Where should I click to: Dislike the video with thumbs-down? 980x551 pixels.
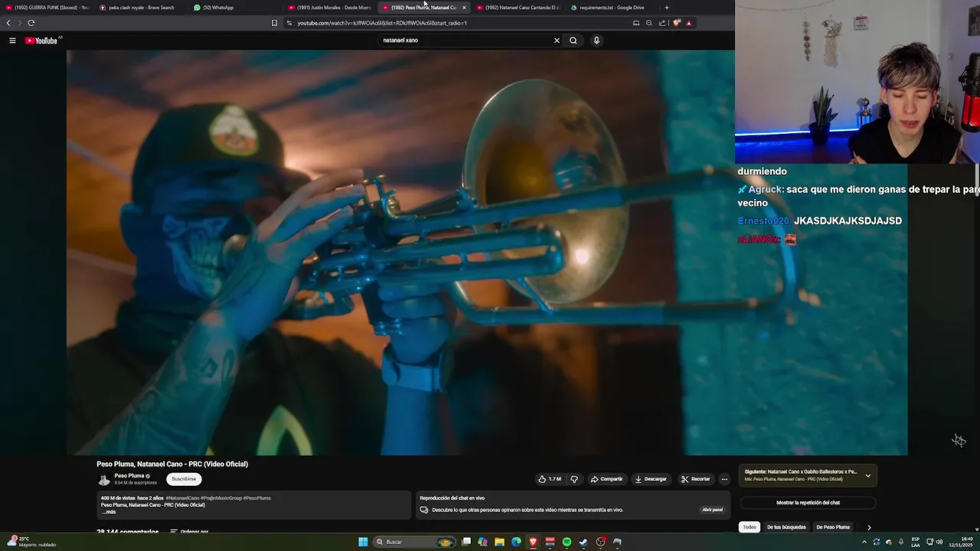574,479
